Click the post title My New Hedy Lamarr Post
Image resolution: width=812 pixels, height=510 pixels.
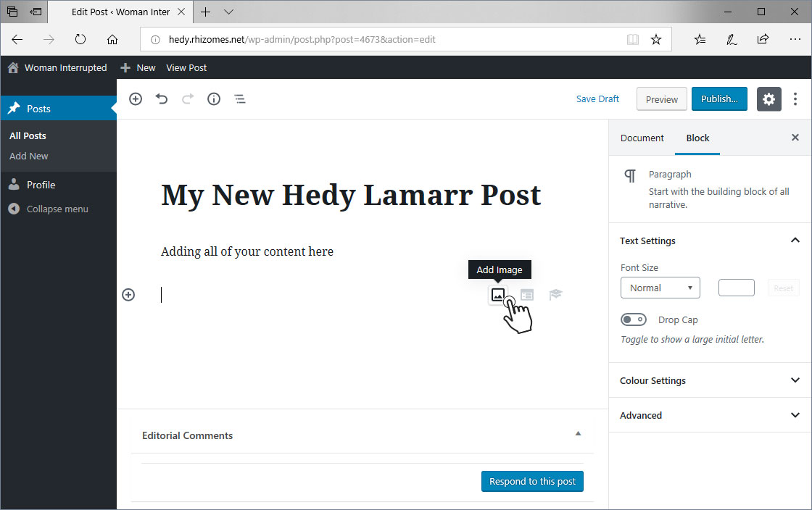pyautogui.click(x=351, y=196)
